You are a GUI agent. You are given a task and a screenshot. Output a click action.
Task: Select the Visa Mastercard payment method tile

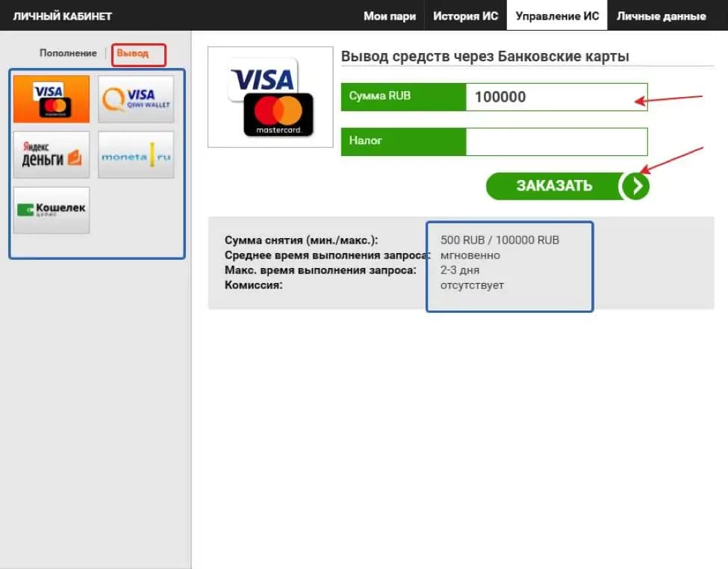coord(51,99)
